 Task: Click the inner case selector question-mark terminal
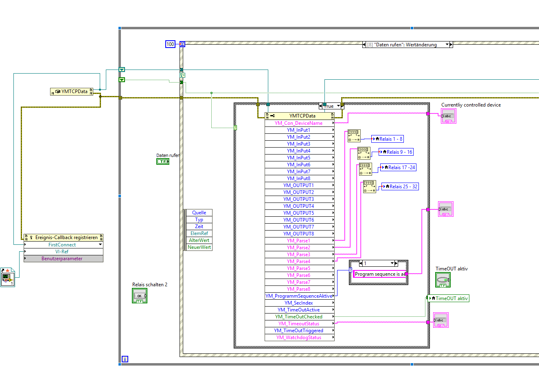351,270
